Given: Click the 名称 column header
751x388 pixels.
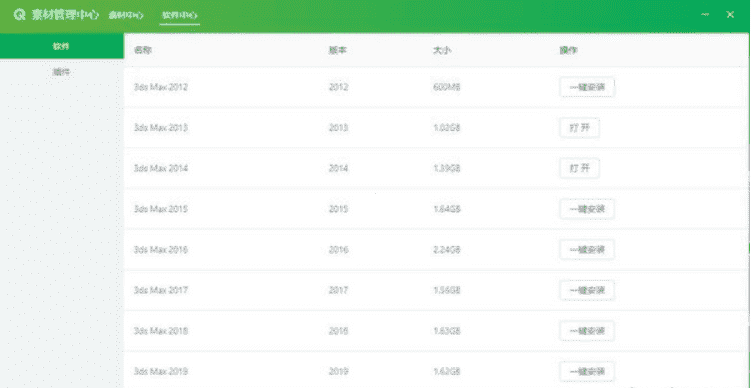Looking at the screenshot, I should [143, 50].
